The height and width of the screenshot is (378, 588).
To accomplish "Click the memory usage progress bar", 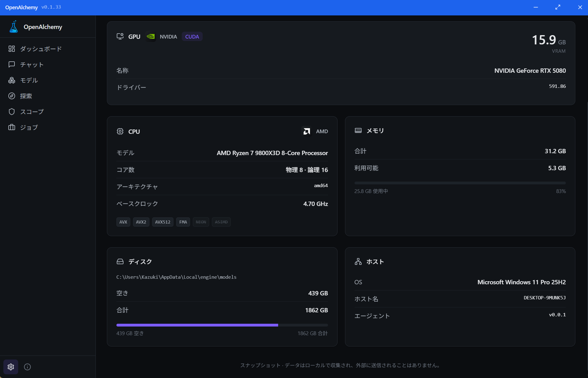I will pos(460,183).
